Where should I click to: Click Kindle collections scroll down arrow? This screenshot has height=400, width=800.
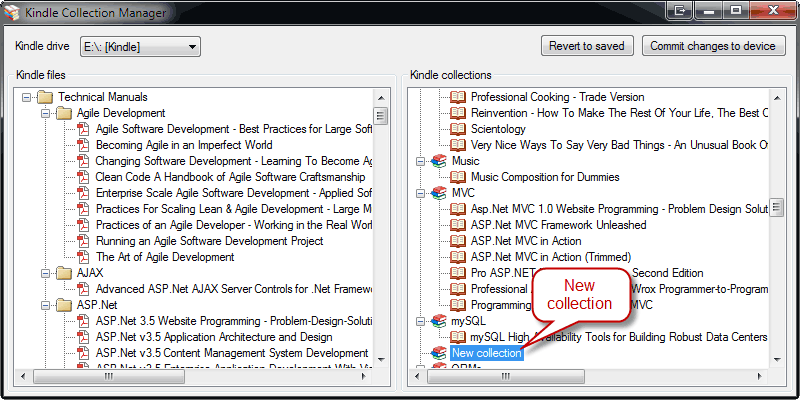(777, 359)
